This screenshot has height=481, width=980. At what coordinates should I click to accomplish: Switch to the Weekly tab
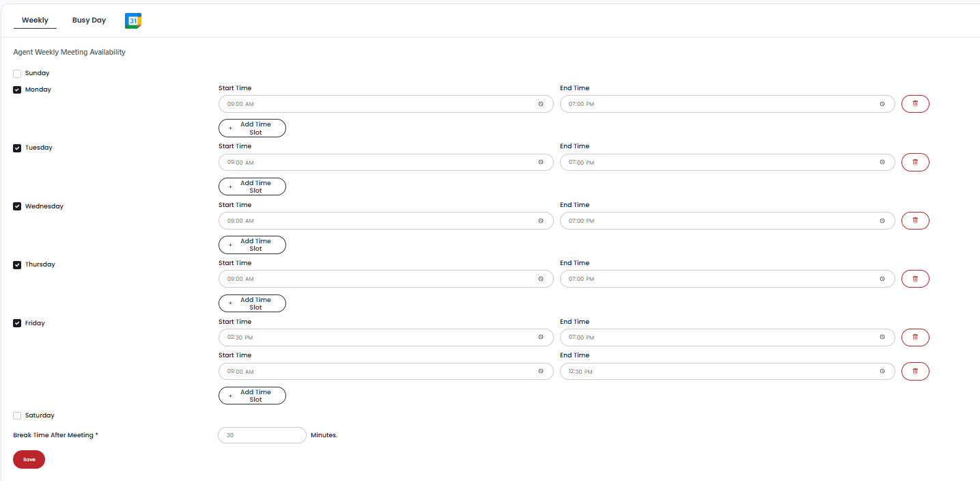click(35, 20)
